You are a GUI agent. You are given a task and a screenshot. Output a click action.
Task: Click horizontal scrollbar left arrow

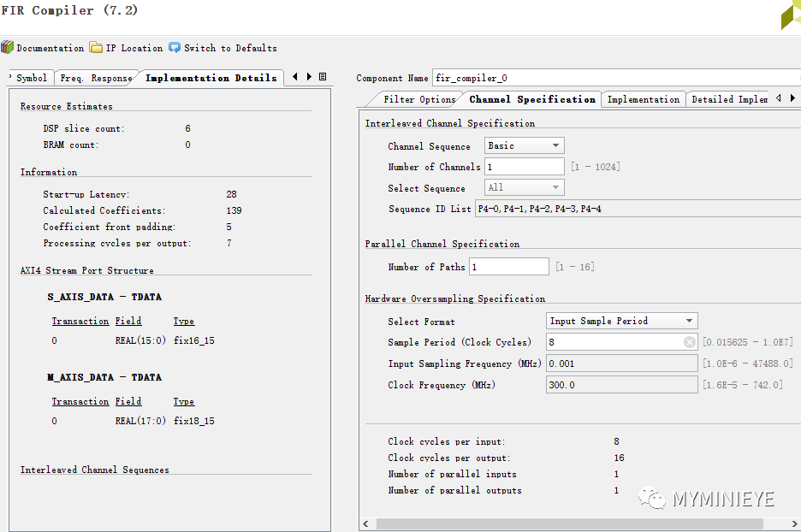[365, 523]
